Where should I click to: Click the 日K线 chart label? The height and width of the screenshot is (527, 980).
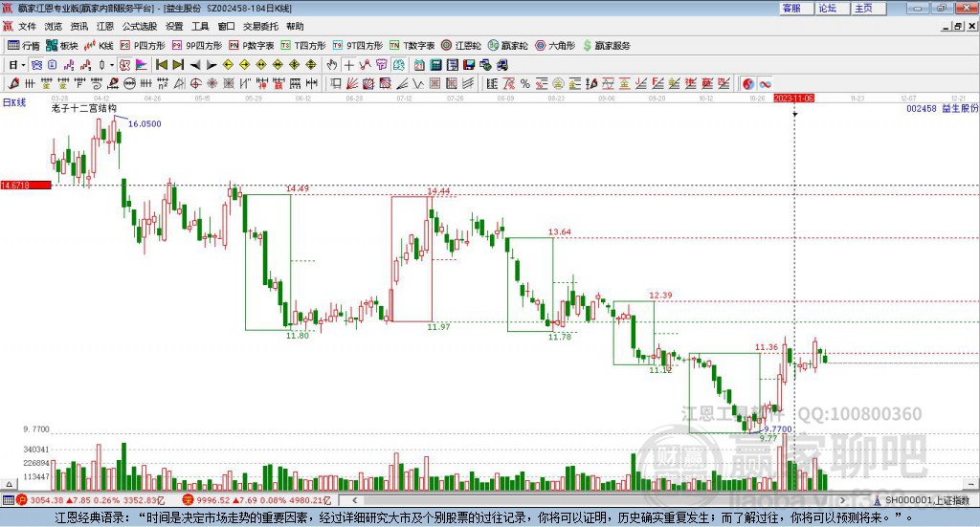pos(14,102)
